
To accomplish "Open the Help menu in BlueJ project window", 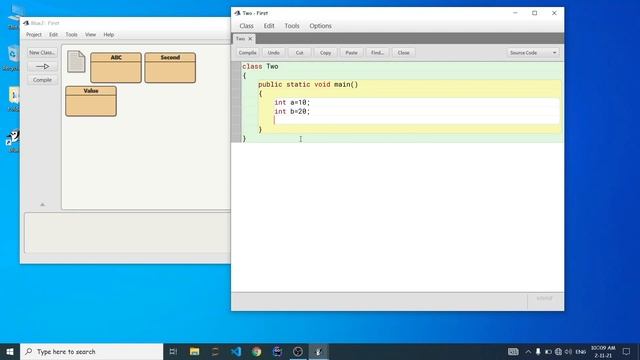I will pos(109,35).
